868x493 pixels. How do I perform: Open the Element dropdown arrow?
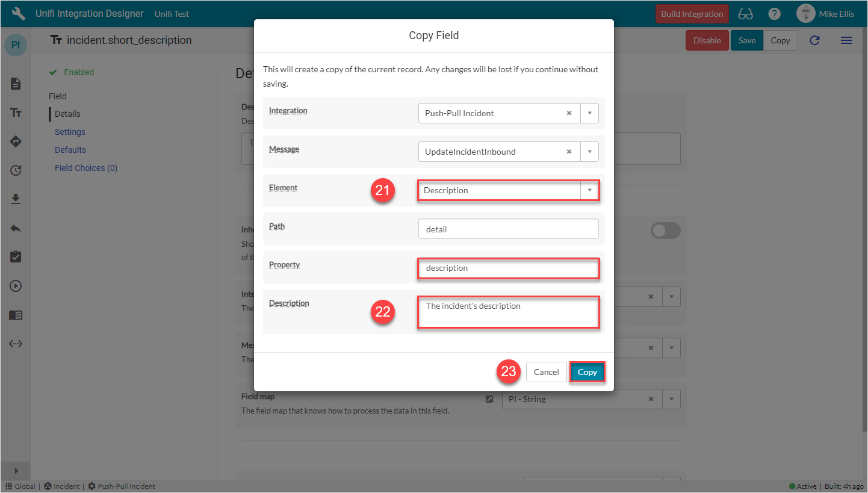click(x=589, y=190)
